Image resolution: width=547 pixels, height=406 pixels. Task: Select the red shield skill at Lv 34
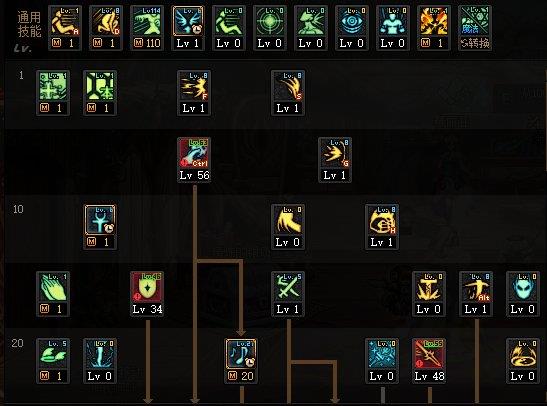(x=147, y=287)
